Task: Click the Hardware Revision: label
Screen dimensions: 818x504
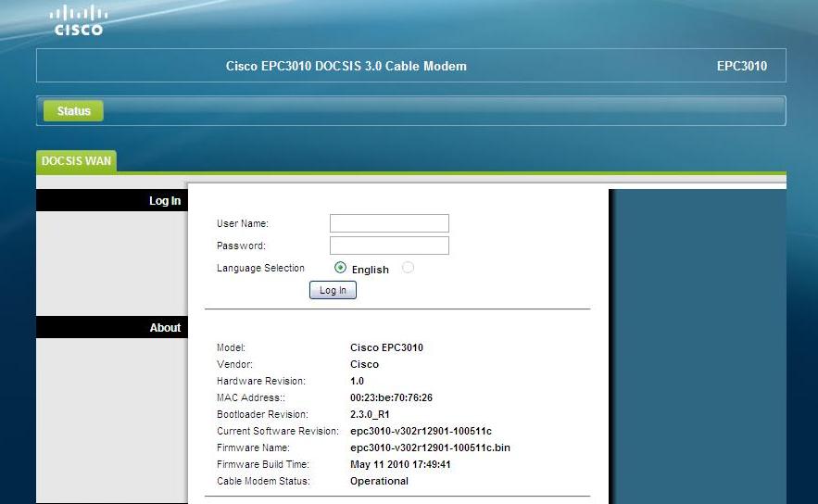Action: pyautogui.click(x=261, y=381)
